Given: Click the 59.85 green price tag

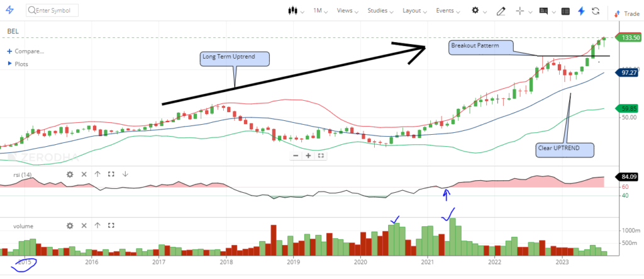Looking at the screenshot, I should pos(628,108).
